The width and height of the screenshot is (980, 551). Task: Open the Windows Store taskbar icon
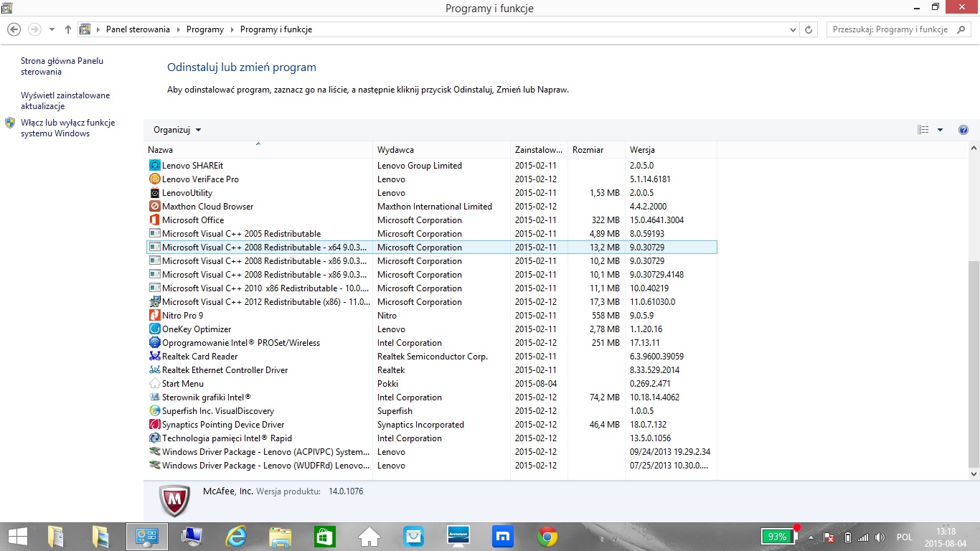pyautogui.click(x=325, y=537)
